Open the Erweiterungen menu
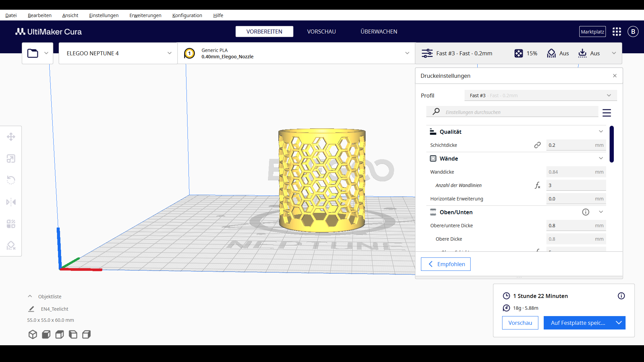This screenshot has height=362, width=644. coord(145,15)
